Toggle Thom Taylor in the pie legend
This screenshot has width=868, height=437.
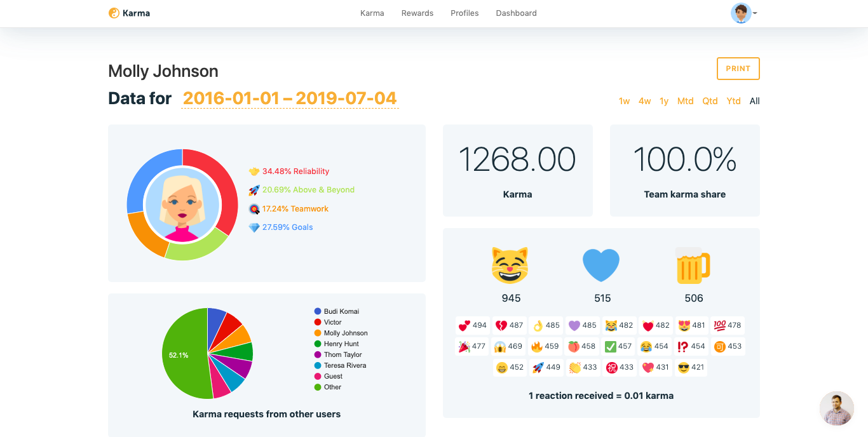tap(338, 354)
